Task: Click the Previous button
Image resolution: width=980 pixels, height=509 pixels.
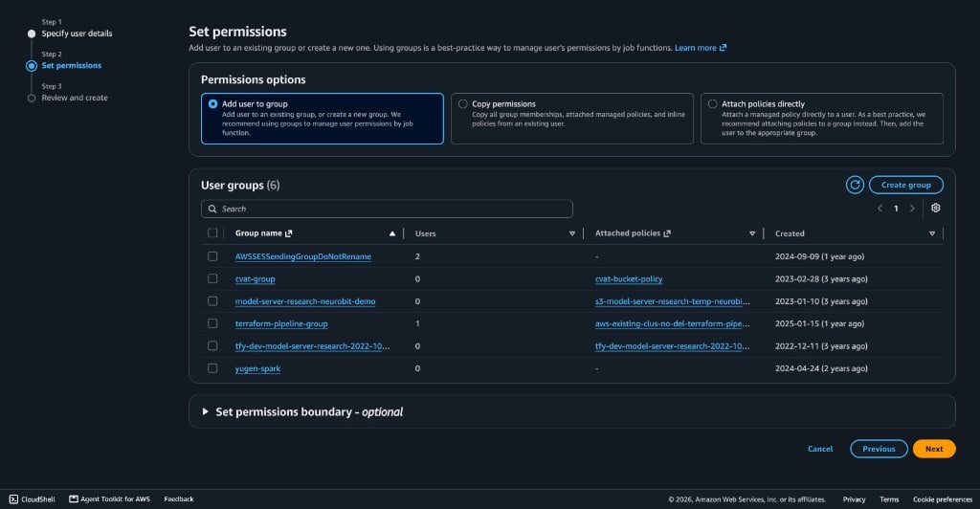Action: click(879, 449)
